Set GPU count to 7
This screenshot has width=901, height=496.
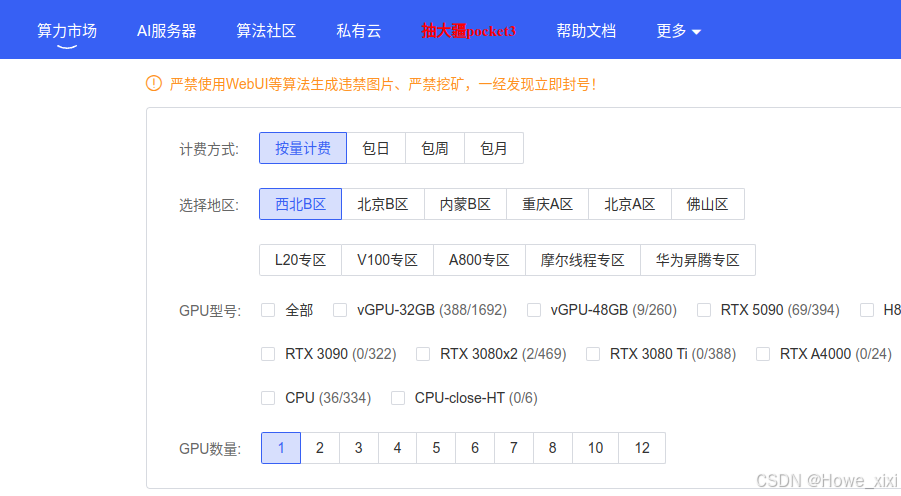[514, 448]
